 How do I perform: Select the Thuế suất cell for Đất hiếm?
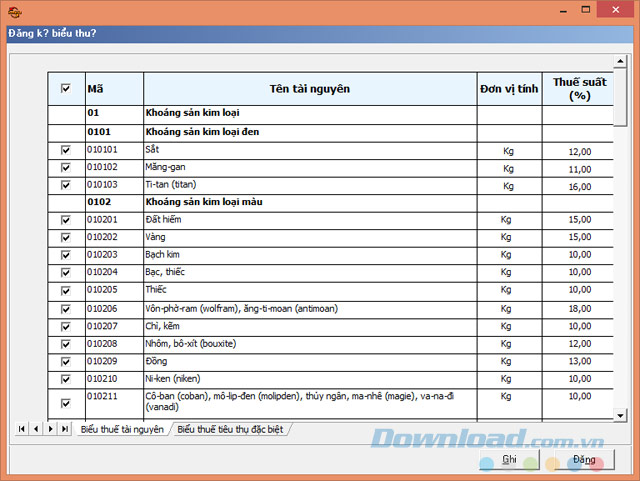coord(578,220)
